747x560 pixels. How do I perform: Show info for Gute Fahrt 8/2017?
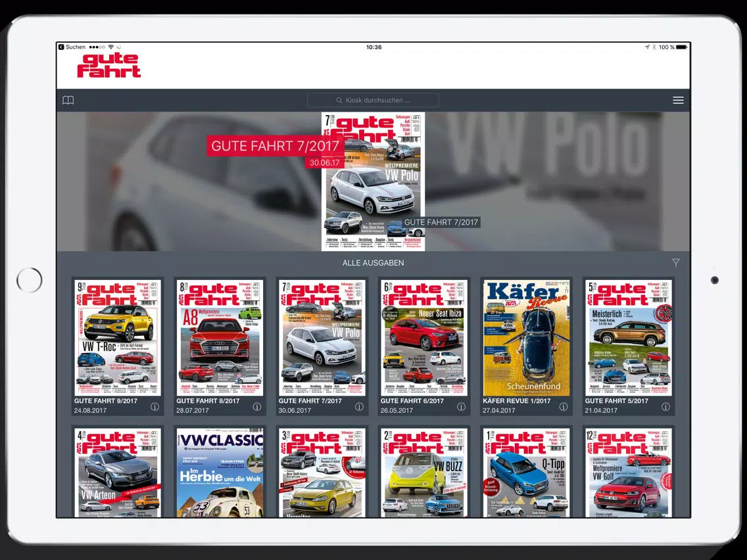click(x=256, y=407)
